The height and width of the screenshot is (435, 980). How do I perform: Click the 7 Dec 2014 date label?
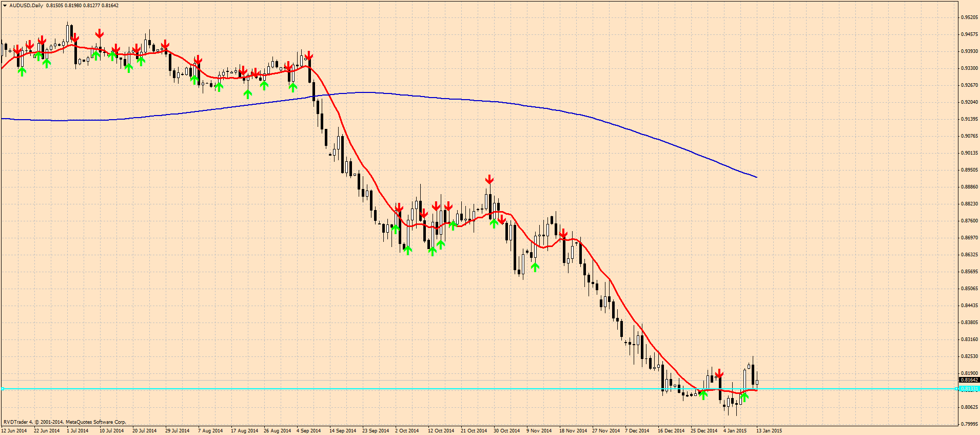(637, 431)
